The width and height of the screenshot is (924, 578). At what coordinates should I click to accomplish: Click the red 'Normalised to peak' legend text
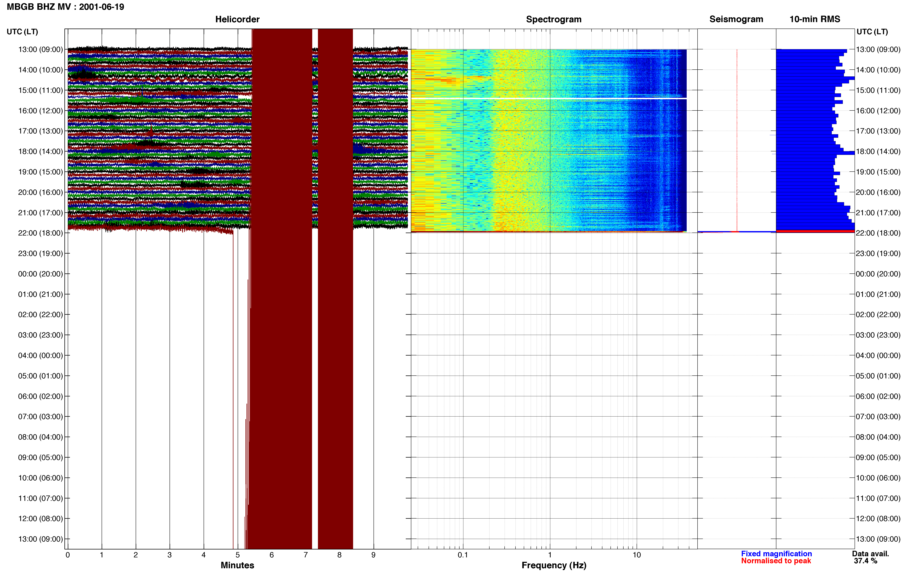click(x=776, y=561)
